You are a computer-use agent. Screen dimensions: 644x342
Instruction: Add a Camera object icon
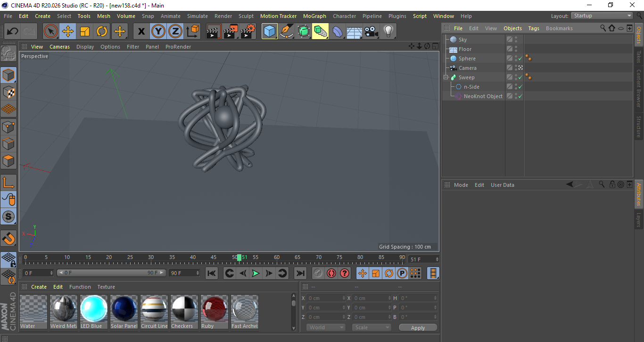coord(371,32)
